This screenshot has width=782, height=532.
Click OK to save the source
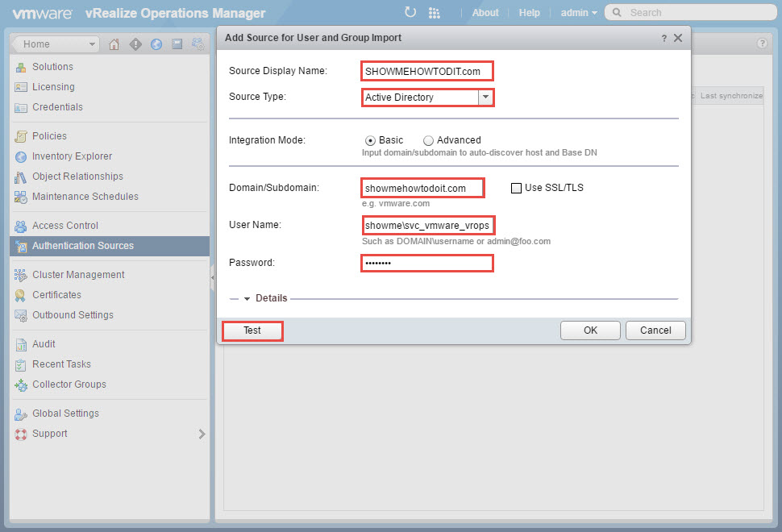point(590,330)
